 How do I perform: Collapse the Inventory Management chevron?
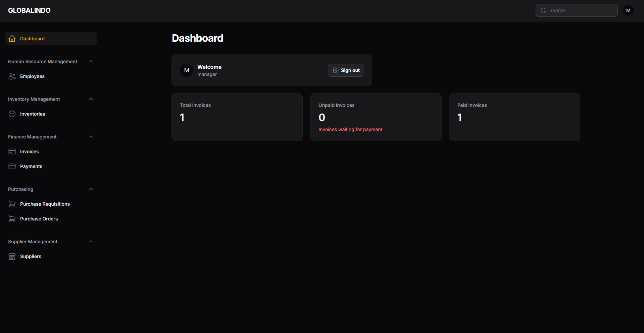coord(91,99)
